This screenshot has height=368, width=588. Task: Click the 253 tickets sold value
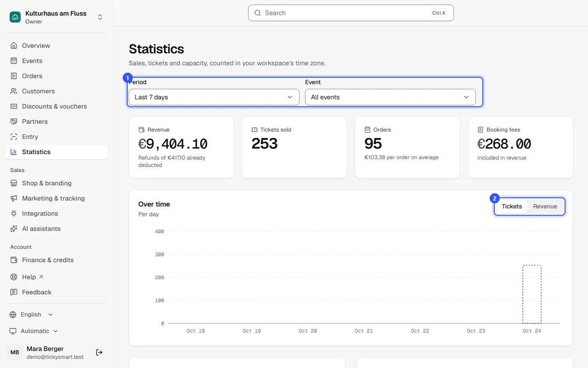point(265,144)
